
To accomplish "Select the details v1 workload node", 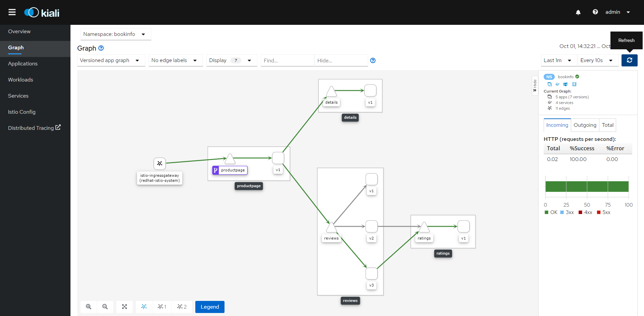I will 370,91.
